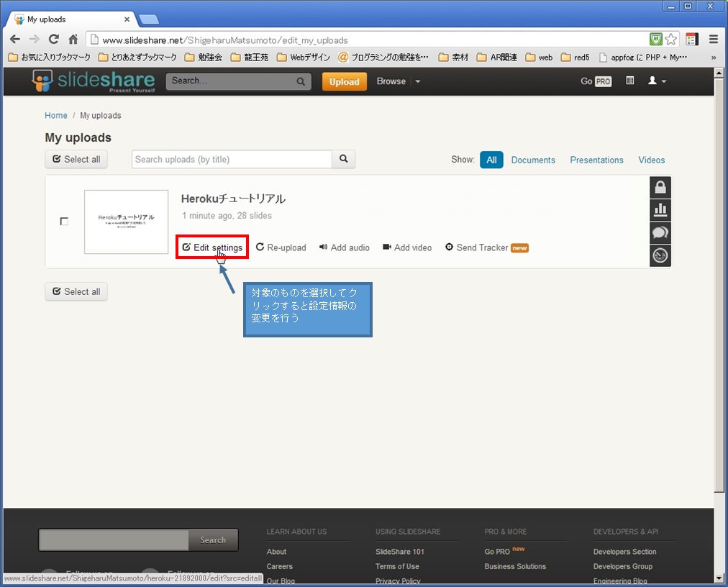Open the 勉強会 bookmarks folder
This screenshot has width=728, height=587.
coord(203,58)
